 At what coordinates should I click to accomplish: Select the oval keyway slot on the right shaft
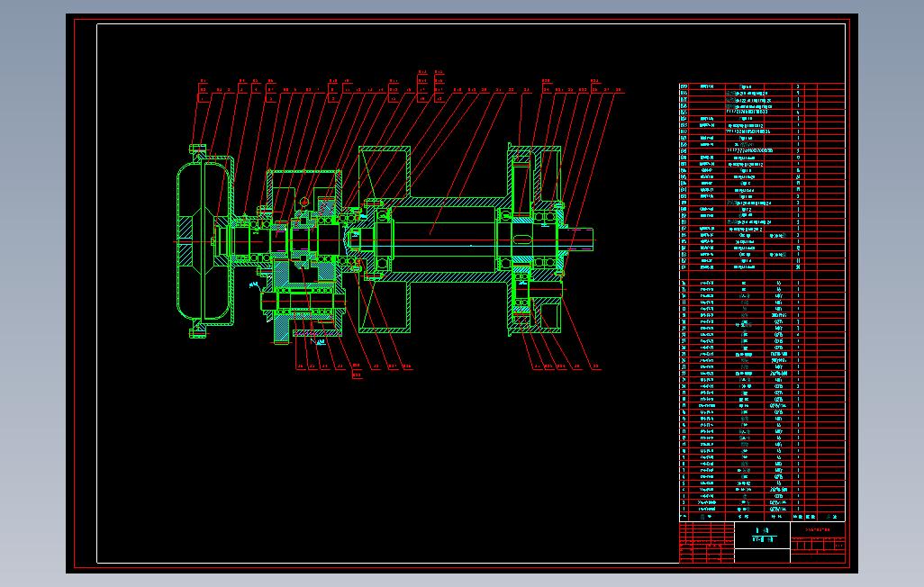pyautogui.click(x=521, y=239)
